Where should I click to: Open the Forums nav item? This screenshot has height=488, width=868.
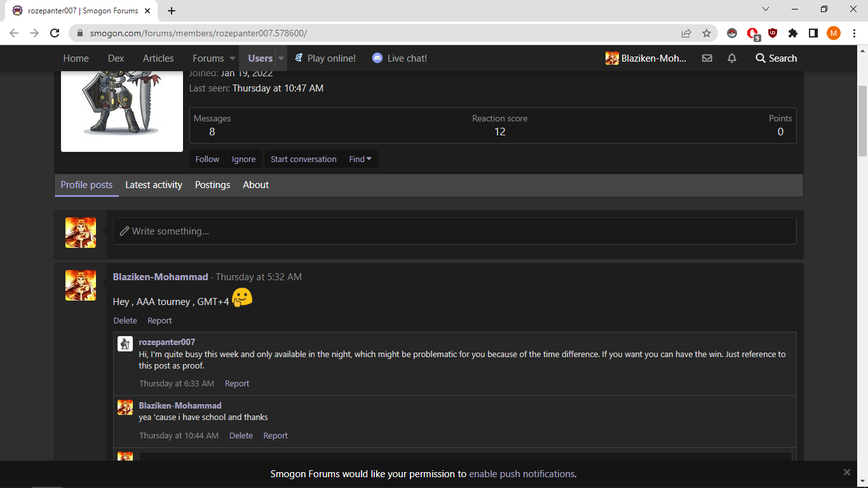[208, 58]
